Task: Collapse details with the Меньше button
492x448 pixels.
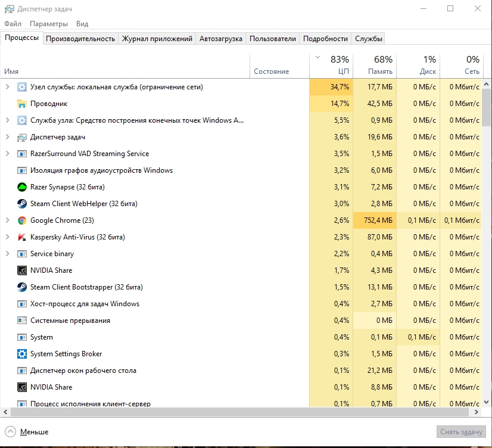Action: tap(27, 432)
